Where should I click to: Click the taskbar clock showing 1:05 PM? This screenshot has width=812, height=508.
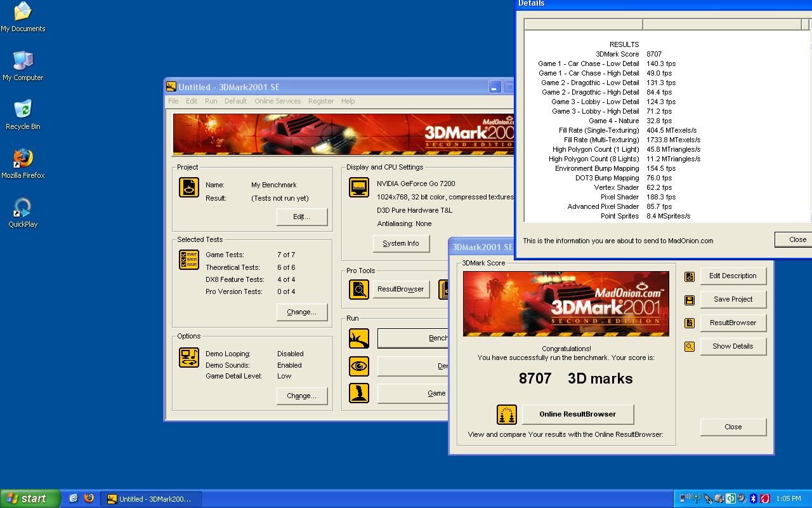tap(789, 499)
